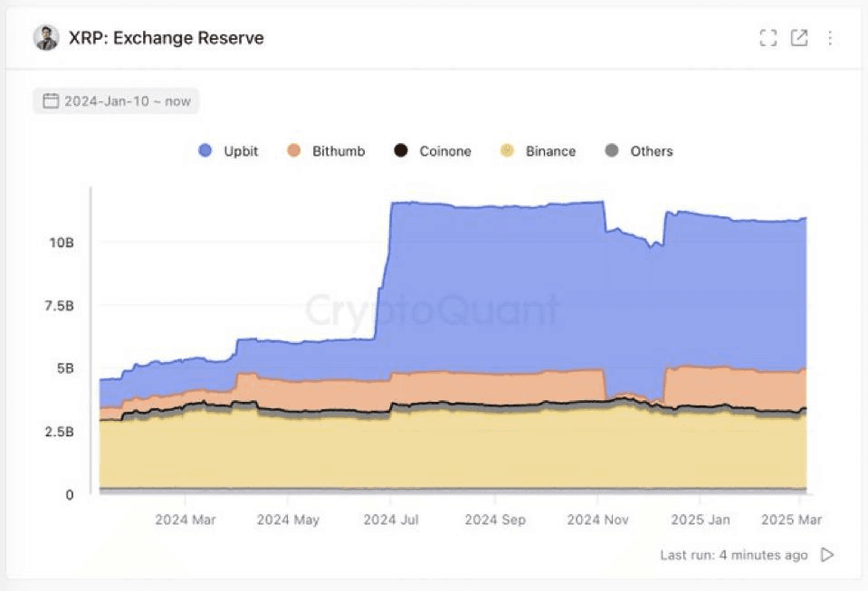
Task: Click the 2024 Jul x-axis label
Action: [391, 520]
